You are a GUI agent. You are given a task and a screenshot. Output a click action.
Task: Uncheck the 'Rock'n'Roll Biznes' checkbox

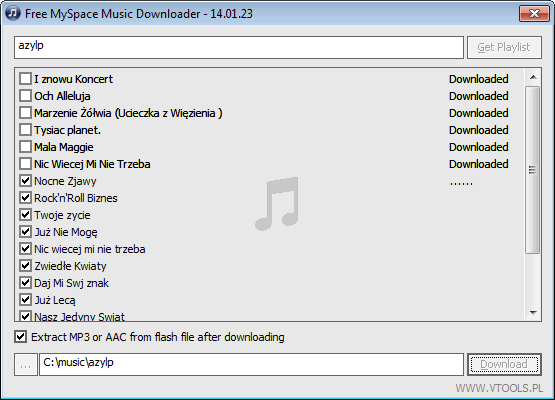coord(25,198)
